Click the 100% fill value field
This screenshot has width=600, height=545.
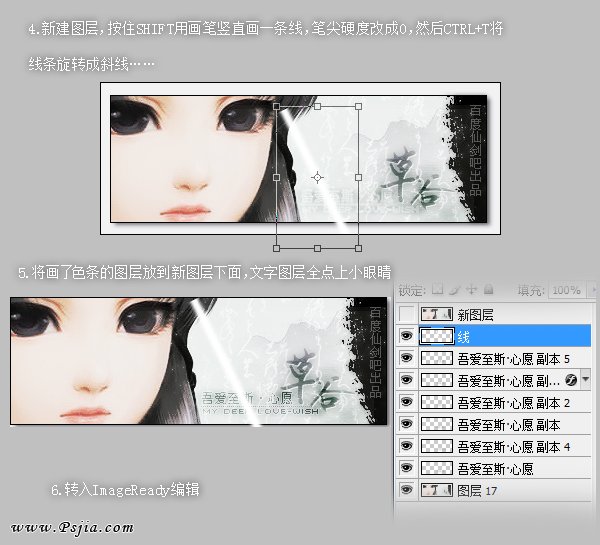point(565,290)
